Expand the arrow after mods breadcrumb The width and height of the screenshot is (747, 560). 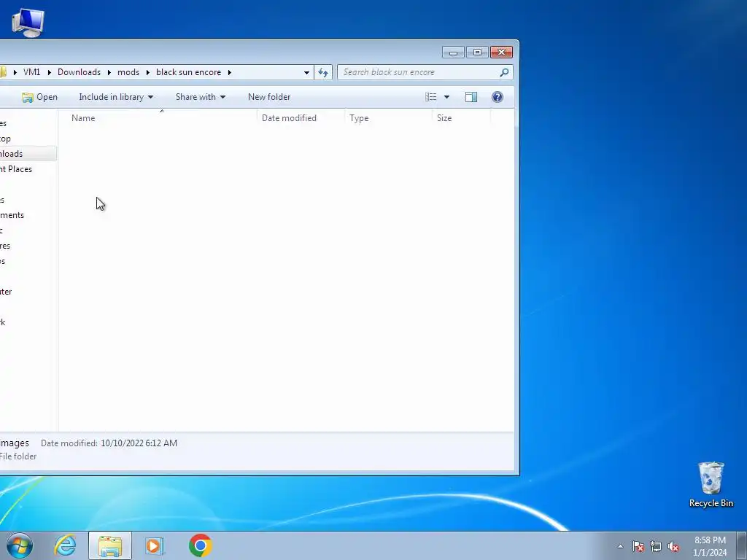point(147,72)
